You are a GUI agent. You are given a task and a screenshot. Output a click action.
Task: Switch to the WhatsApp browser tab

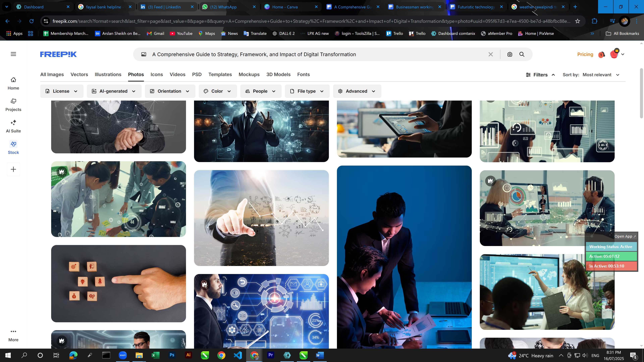click(x=229, y=7)
